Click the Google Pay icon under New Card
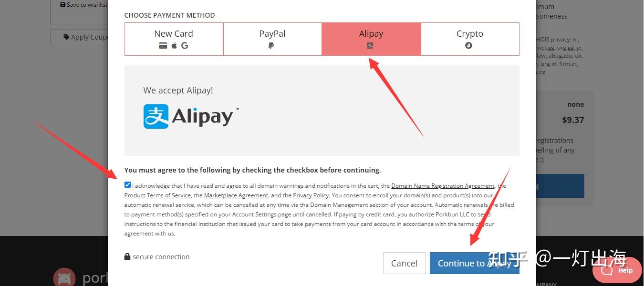This screenshot has width=644, height=286. 185,46
